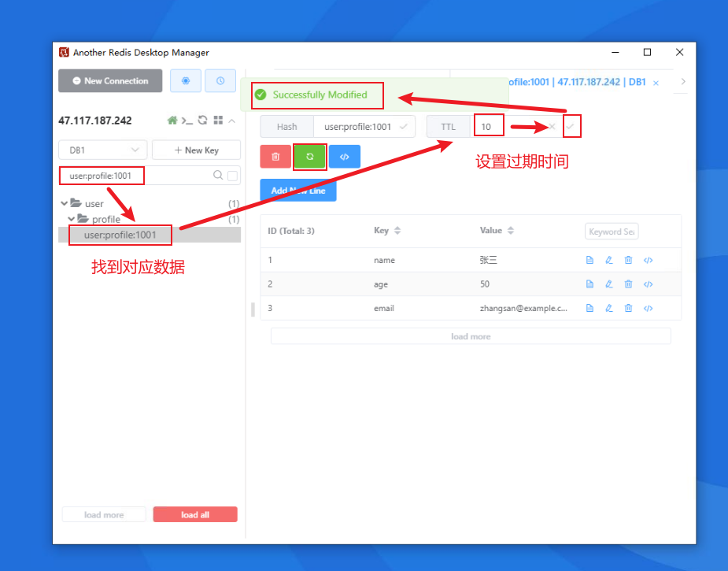This screenshot has width=728, height=571.
Task: Dump command for the email row
Action: pos(649,308)
